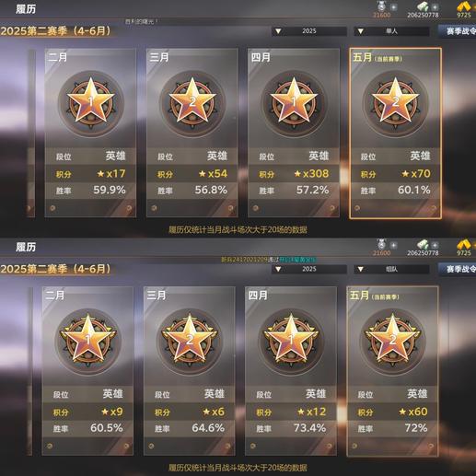
Task: Click the 履历 title above the 组队 records
Action: coord(26,247)
